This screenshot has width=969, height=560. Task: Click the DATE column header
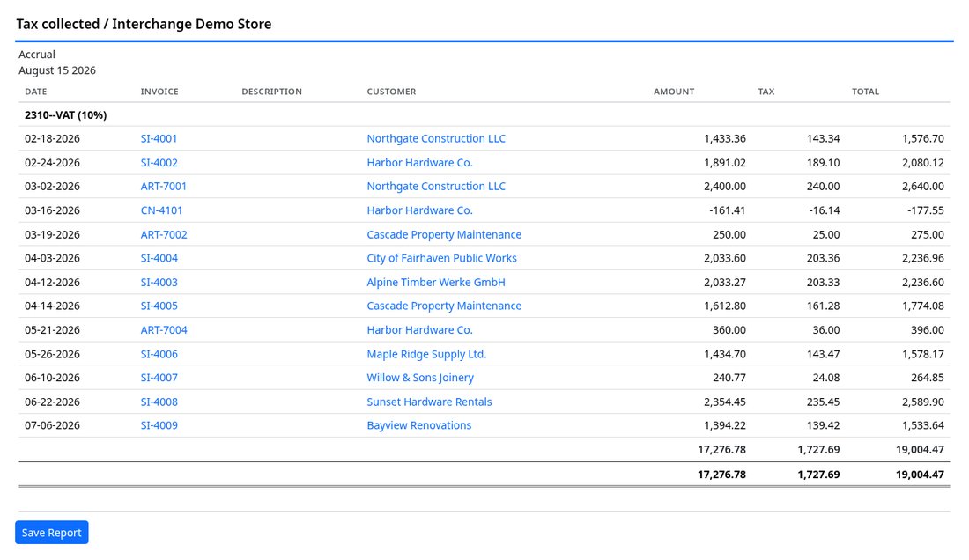pos(36,92)
